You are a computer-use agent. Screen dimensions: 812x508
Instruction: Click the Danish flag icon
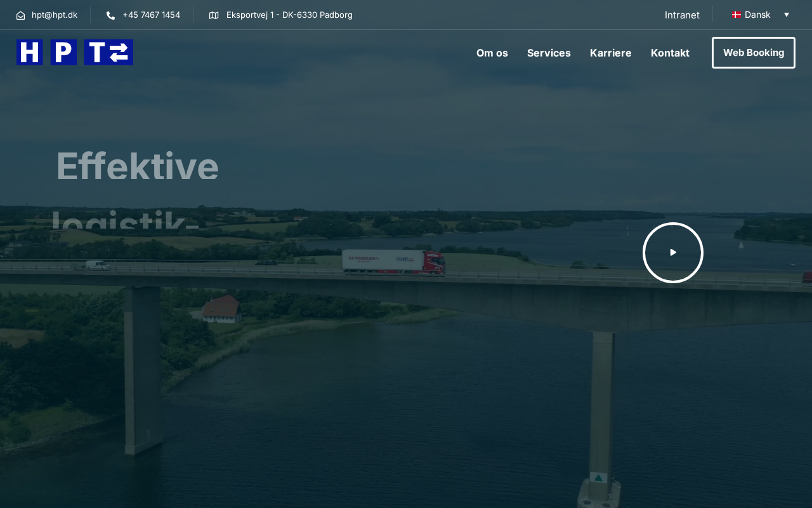737,15
